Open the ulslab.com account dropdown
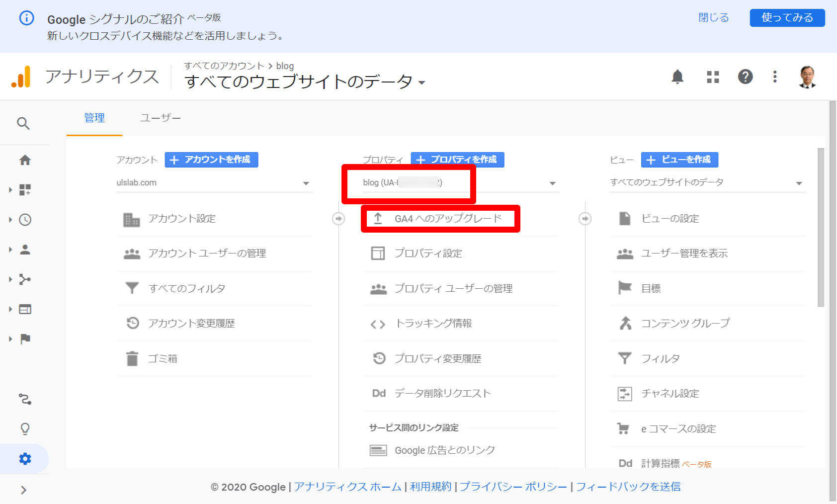The image size is (837, 504). pos(214,183)
